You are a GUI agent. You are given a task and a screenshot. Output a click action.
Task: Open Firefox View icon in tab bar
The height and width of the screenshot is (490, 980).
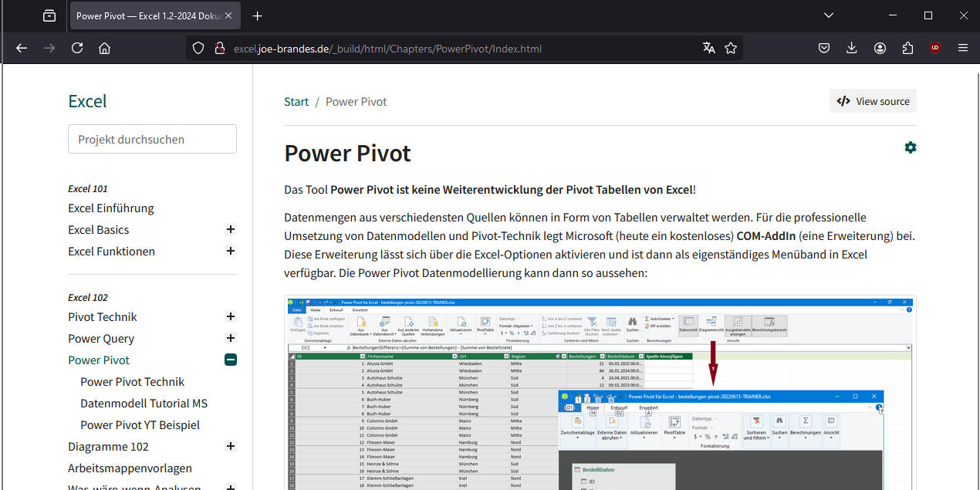coord(49,15)
